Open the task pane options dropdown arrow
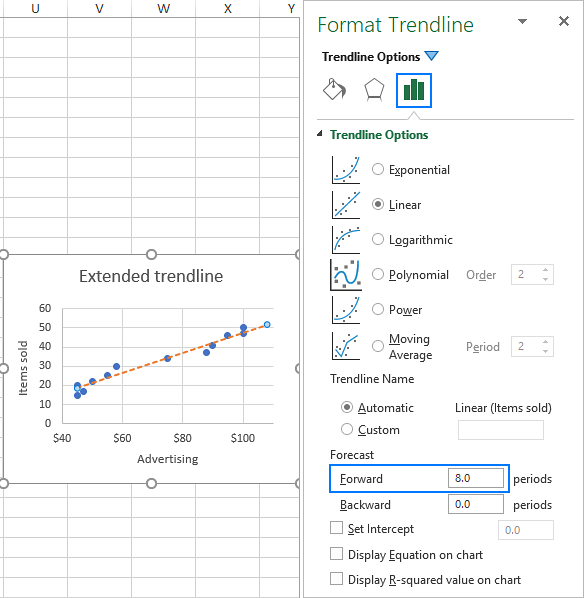585x598 pixels. pos(522,21)
